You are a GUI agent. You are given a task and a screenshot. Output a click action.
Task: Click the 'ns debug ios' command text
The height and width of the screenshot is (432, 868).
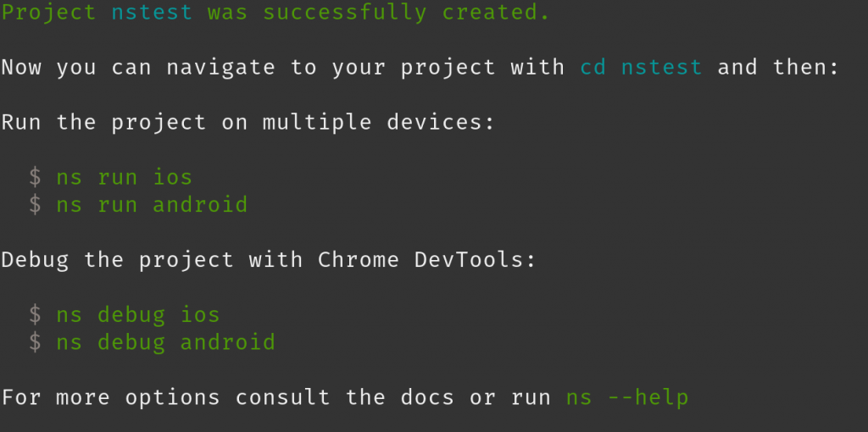[138, 315]
